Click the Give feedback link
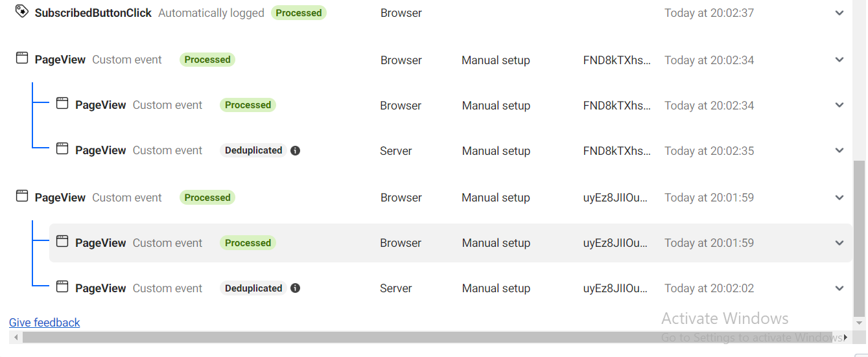The height and width of the screenshot is (357, 868). click(x=45, y=323)
